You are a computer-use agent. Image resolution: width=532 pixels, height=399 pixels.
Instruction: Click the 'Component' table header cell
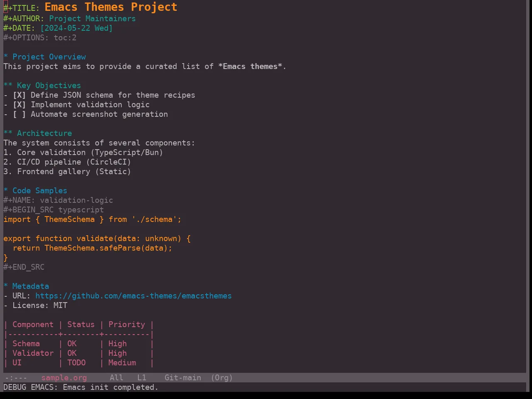(x=33, y=325)
